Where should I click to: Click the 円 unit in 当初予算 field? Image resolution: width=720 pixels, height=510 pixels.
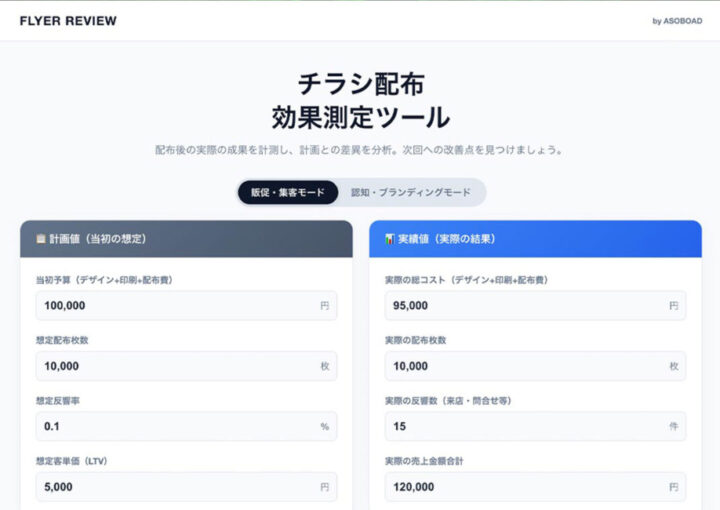click(325, 306)
